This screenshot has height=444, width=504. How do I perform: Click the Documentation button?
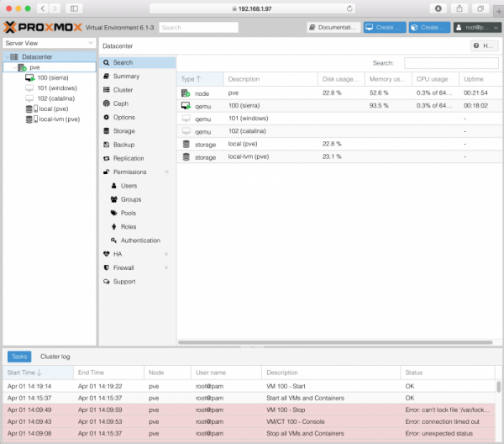tap(333, 28)
